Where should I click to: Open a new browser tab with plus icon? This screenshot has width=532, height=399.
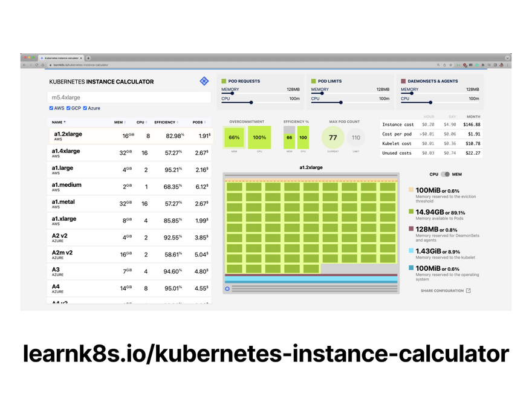point(88,58)
